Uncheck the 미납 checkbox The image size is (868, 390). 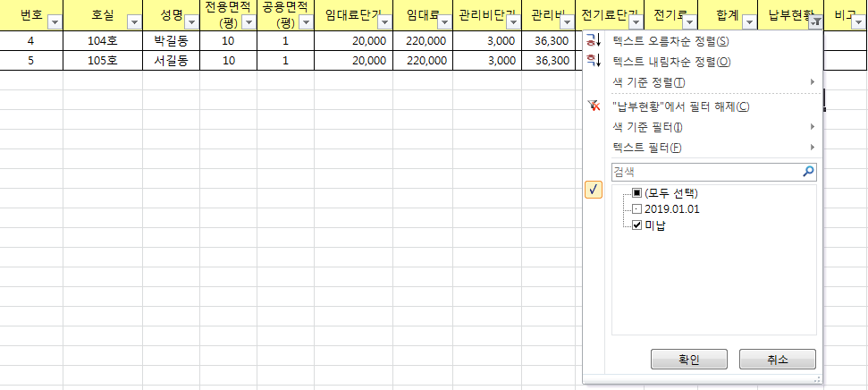pyautogui.click(x=636, y=225)
